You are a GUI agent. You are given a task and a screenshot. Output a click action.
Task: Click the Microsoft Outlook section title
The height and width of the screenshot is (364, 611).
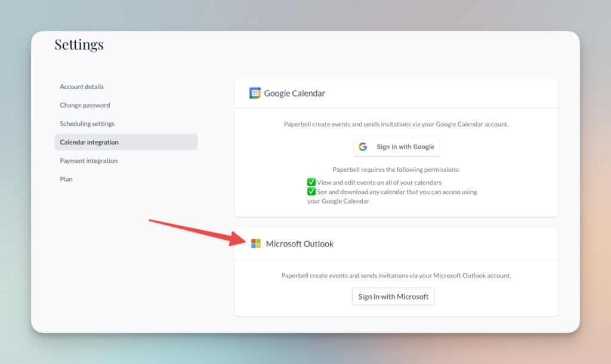click(300, 243)
